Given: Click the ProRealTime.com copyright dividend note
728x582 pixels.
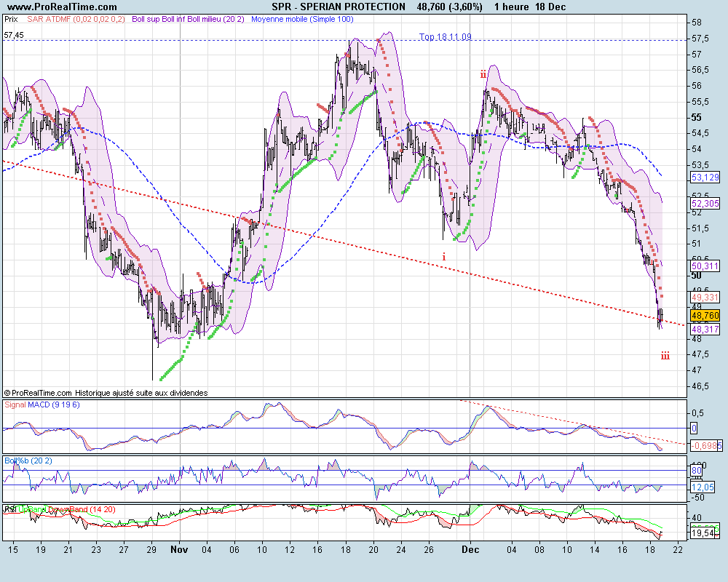Looking at the screenshot, I should [106, 393].
